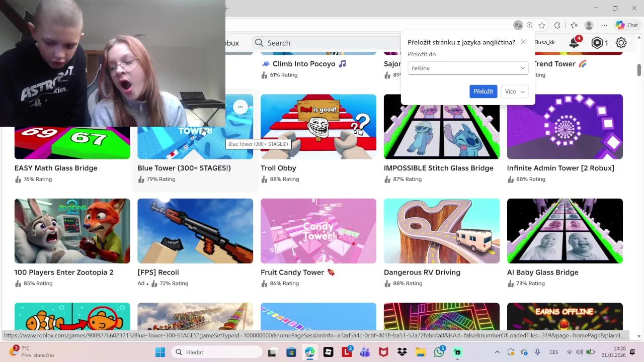Click the zoom magnifier icon in address bar
This screenshot has height=362, width=644.
coord(530,25)
